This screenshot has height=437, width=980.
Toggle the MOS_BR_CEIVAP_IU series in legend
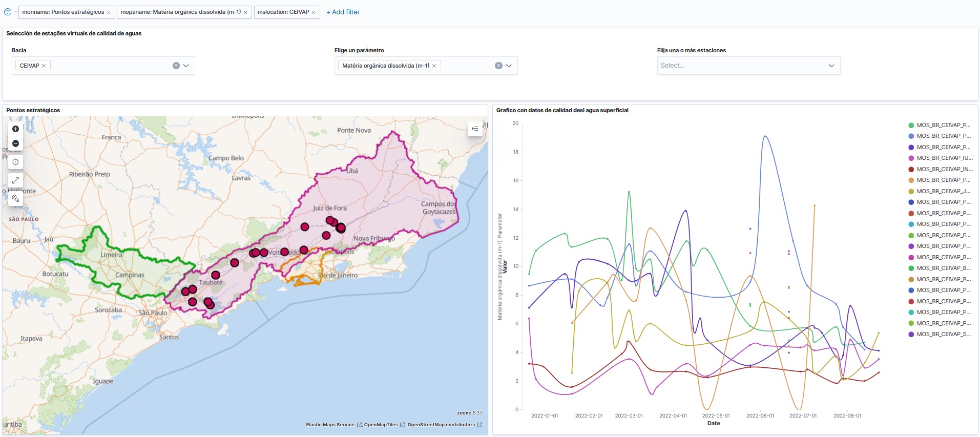pos(944,158)
